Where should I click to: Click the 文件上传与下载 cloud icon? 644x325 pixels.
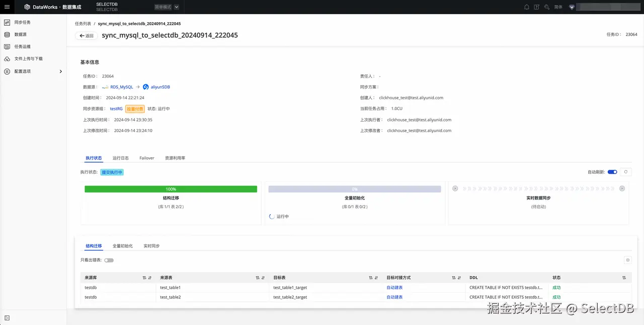tap(7, 58)
